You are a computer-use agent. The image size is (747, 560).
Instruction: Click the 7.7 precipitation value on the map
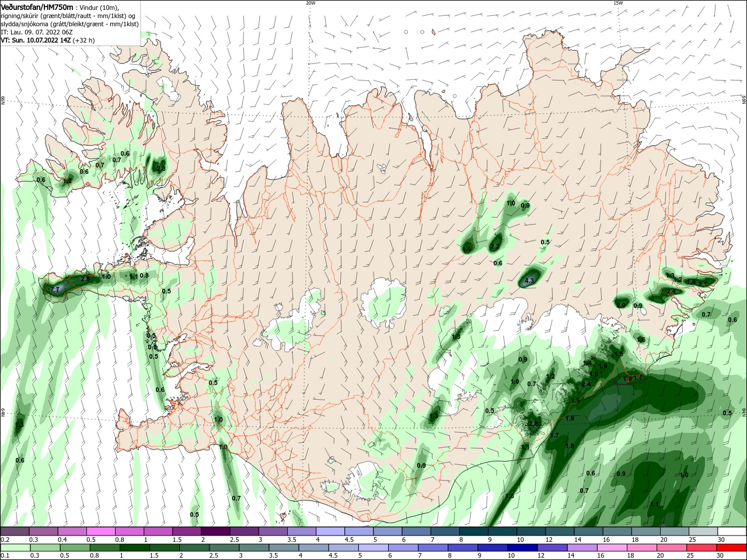55,289
